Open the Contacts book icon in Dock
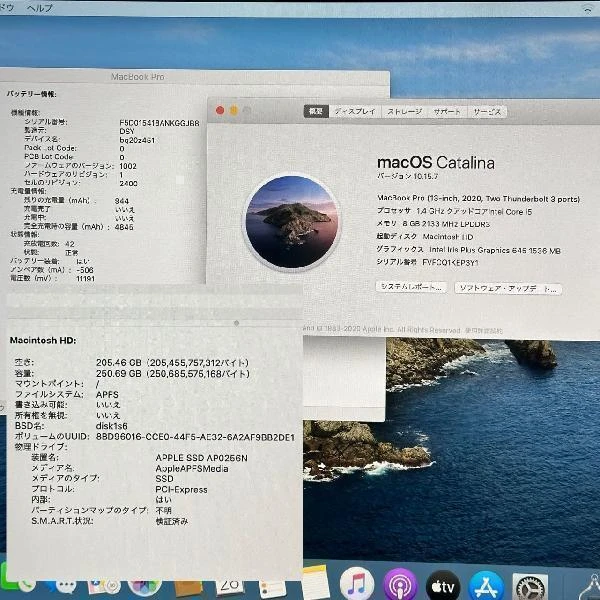Image resolution: width=600 pixels, height=600 pixels. tap(188, 588)
